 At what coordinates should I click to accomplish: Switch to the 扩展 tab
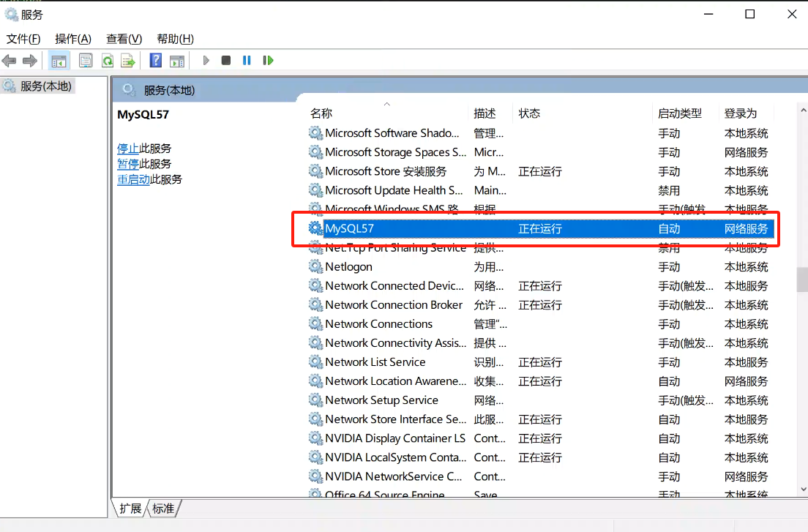tap(130, 509)
